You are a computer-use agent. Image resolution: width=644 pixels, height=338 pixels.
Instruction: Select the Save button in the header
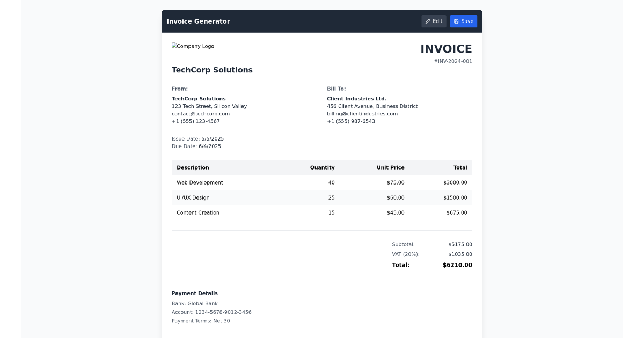click(463, 21)
